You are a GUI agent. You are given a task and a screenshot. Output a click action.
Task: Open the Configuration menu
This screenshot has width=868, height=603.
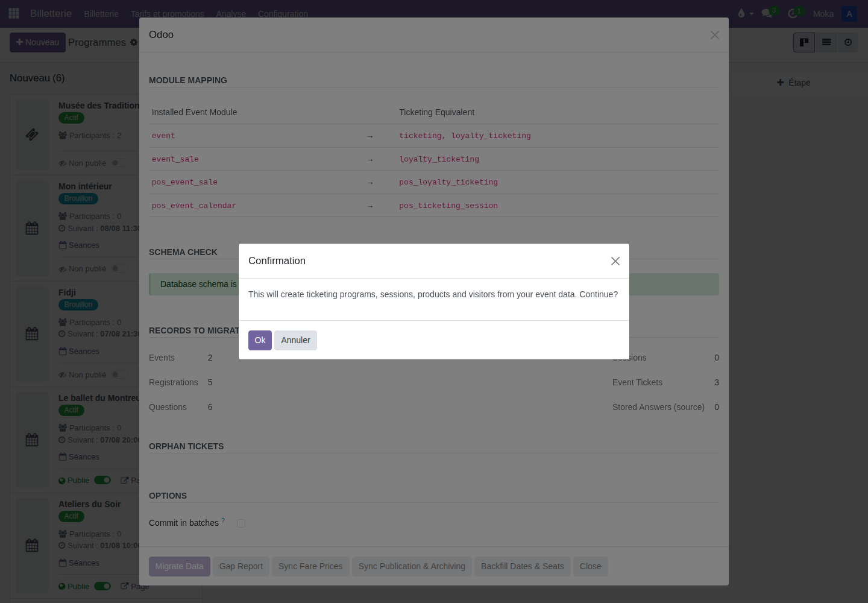(283, 14)
